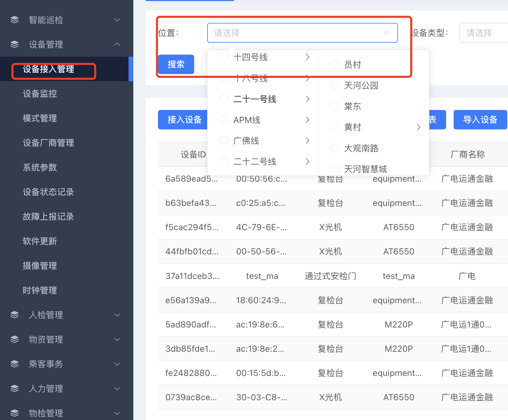508x420 pixels.
Task: Click the 广电 vendor cell
Action: pos(467,276)
